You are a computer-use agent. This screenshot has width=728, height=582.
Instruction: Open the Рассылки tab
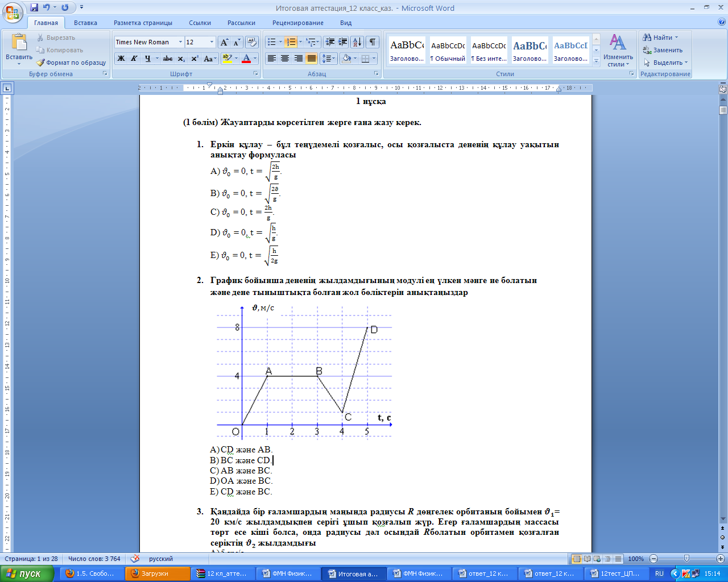coord(241,23)
